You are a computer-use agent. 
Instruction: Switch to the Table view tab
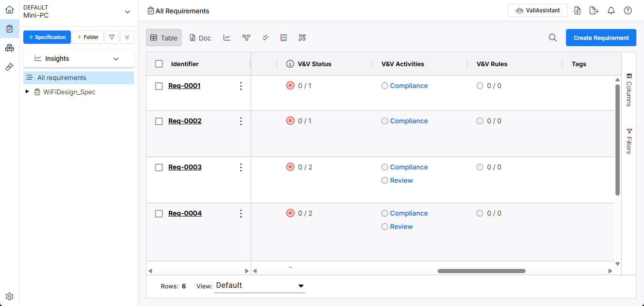pos(164,38)
